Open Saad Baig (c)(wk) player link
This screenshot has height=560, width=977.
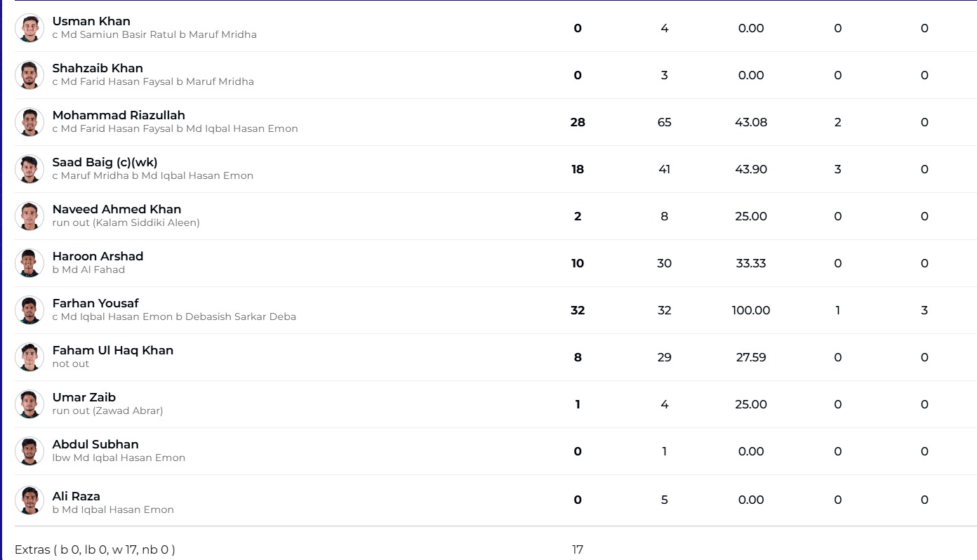pos(105,162)
